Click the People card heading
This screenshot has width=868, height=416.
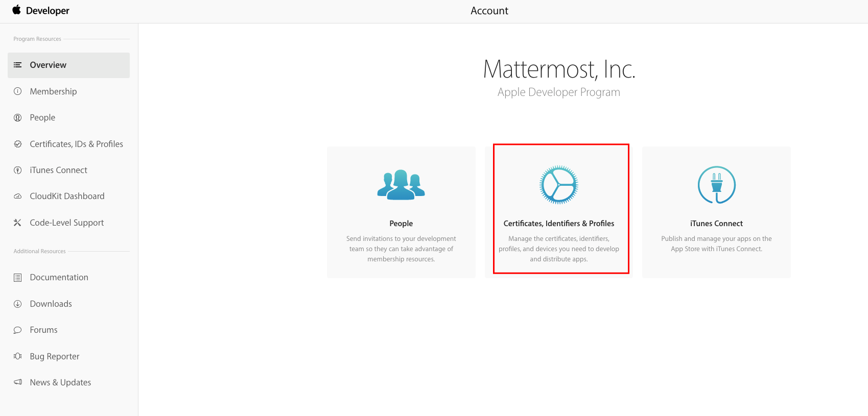401,224
